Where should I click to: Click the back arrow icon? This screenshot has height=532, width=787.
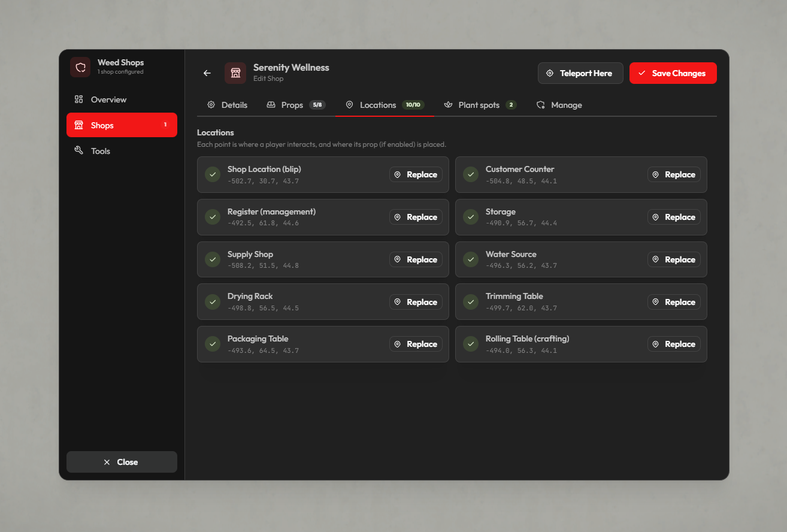207,73
